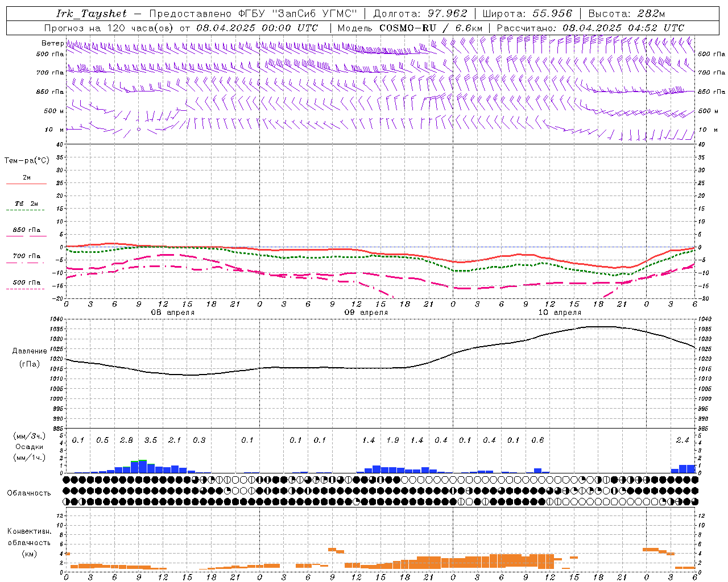The height and width of the screenshot is (582, 728).
Task: Click the 0.5 precipitation total
Action: [x=102, y=440]
